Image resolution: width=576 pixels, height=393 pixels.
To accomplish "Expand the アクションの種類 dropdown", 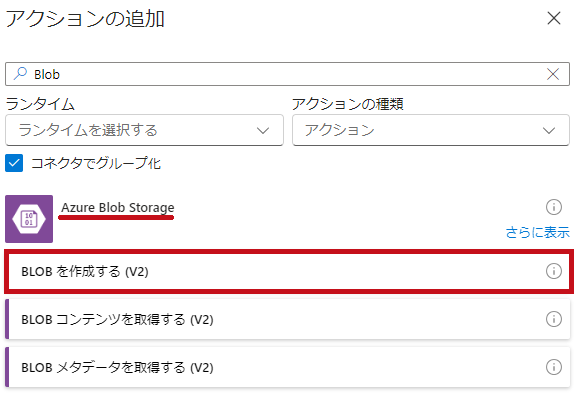I will click(431, 130).
